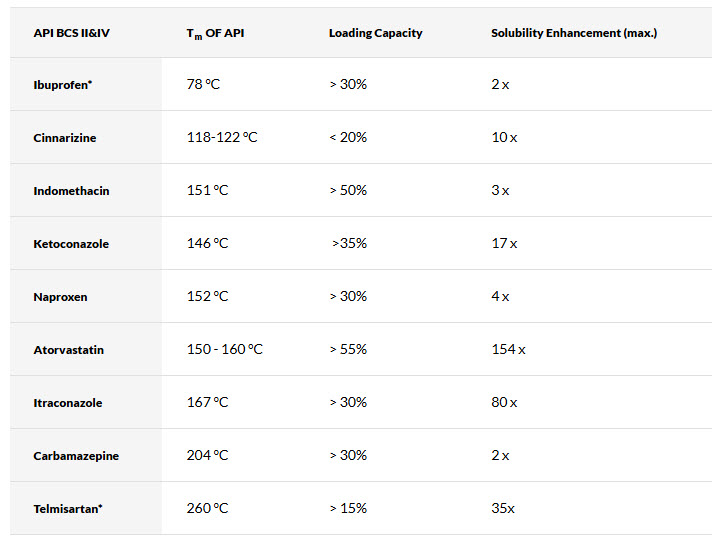Click the '< 20%' loading capacity cell
This screenshot has height=541, width=715.
[348, 137]
